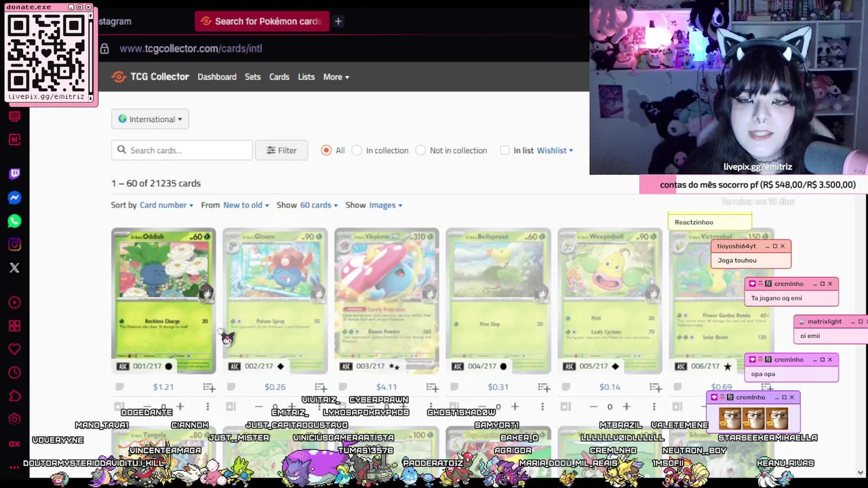Open X (Twitter) from the browser sidebar
This screenshot has width=868, height=488.
[14, 268]
